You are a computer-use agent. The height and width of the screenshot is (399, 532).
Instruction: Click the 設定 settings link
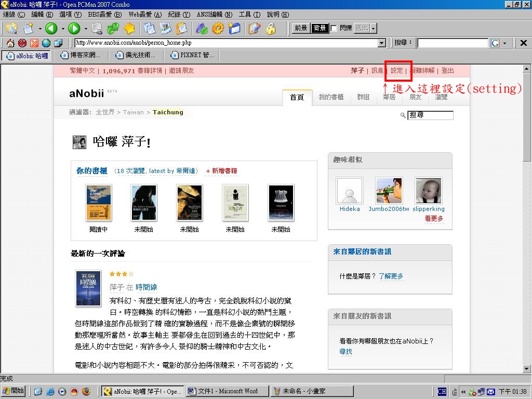[396, 71]
